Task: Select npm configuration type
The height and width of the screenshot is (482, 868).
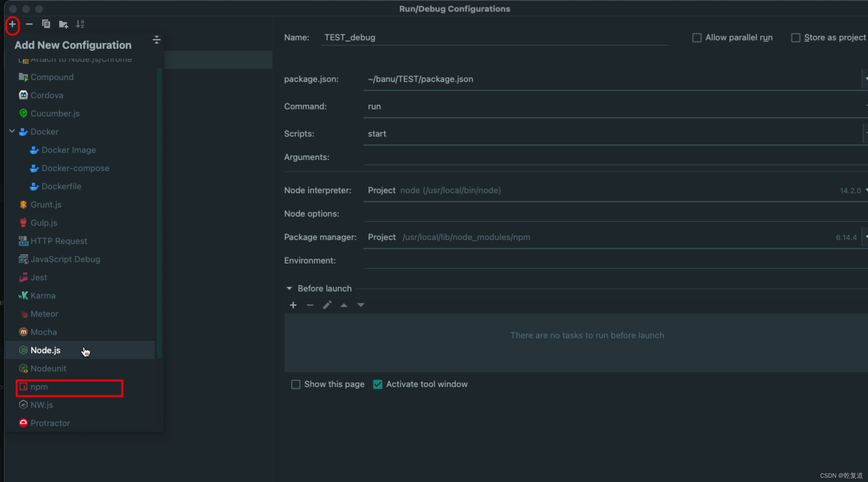Action: pos(39,387)
